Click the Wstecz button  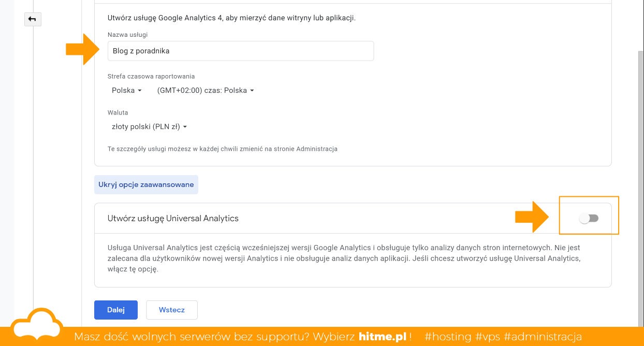[172, 310]
